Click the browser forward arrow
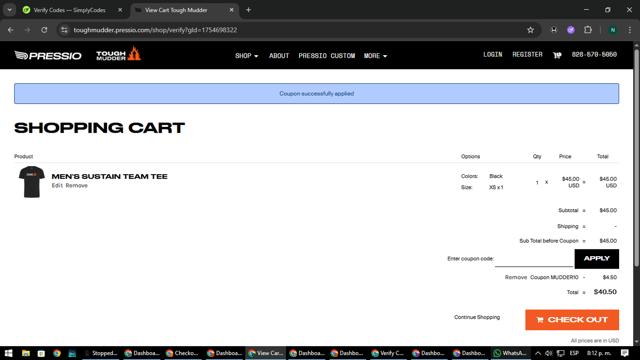This screenshot has height=360, width=640. (27, 30)
